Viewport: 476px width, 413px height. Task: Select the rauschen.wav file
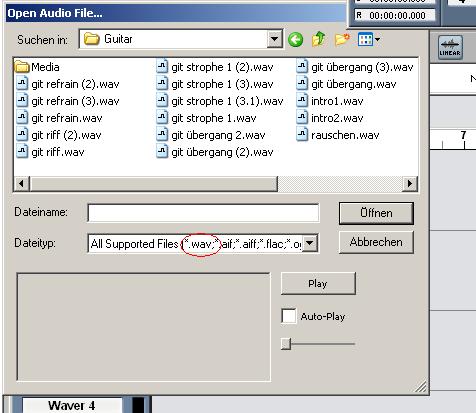click(x=338, y=135)
